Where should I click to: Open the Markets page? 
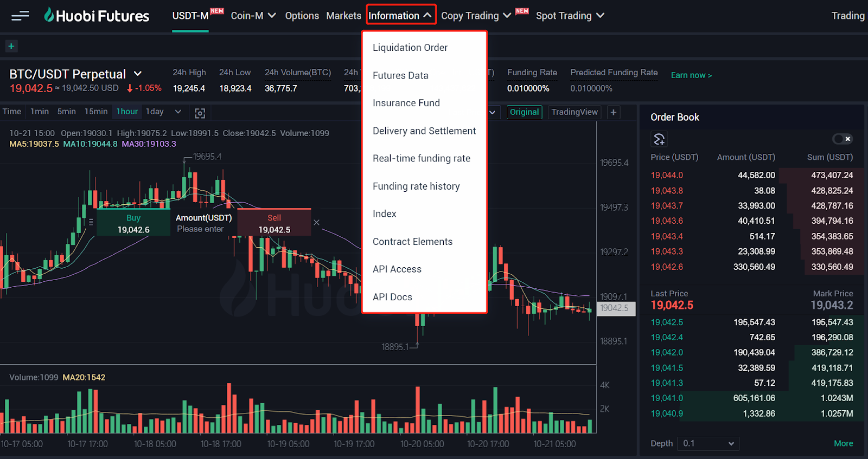point(343,16)
